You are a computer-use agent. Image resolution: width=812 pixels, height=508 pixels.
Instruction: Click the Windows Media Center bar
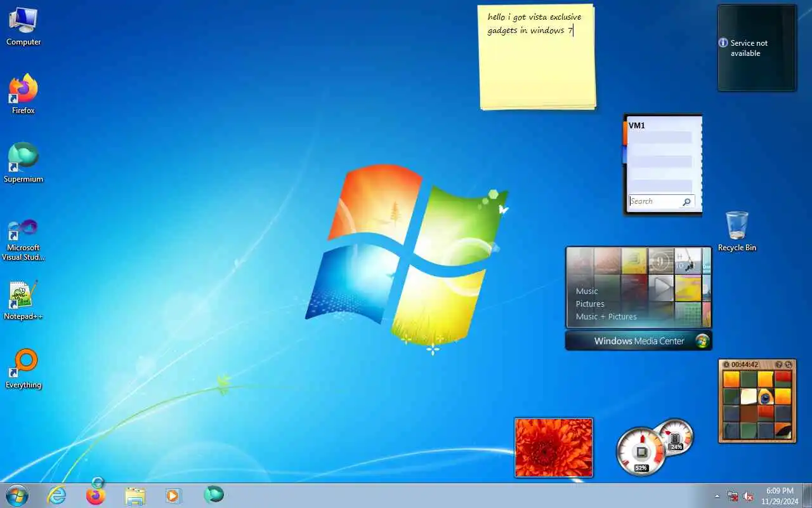point(639,341)
